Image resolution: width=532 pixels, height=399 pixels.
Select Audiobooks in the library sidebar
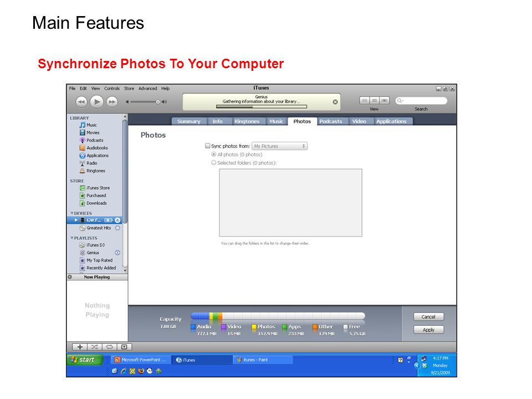[x=97, y=148]
